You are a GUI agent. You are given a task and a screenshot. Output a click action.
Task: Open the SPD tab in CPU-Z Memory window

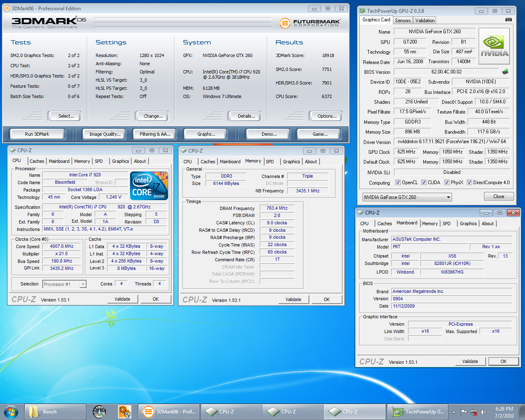[x=270, y=162]
